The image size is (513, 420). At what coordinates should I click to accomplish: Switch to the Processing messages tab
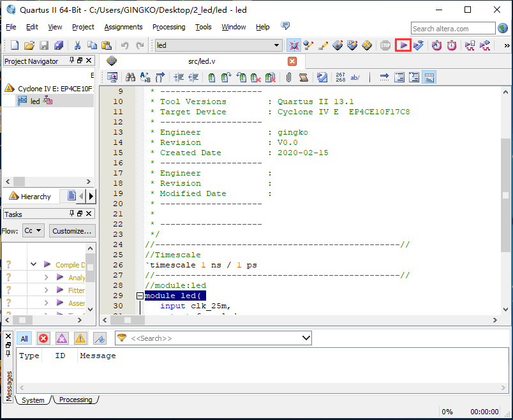tap(75, 400)
